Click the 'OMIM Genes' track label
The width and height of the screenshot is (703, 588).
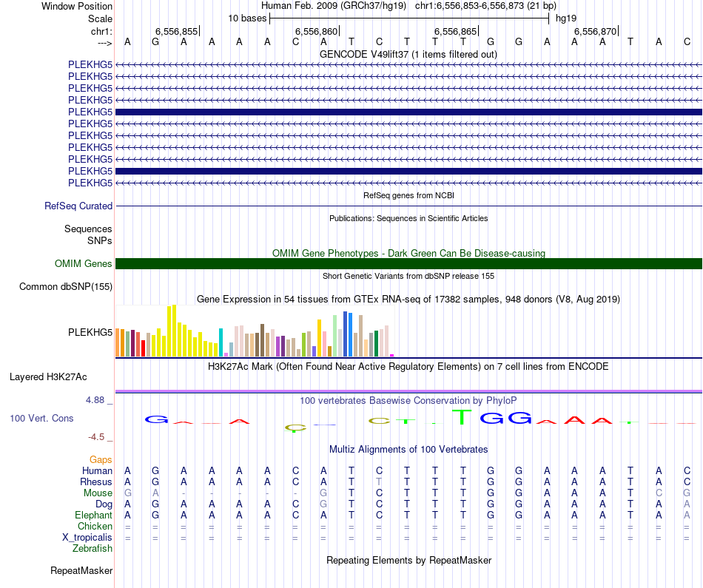[x=83, y=263]
